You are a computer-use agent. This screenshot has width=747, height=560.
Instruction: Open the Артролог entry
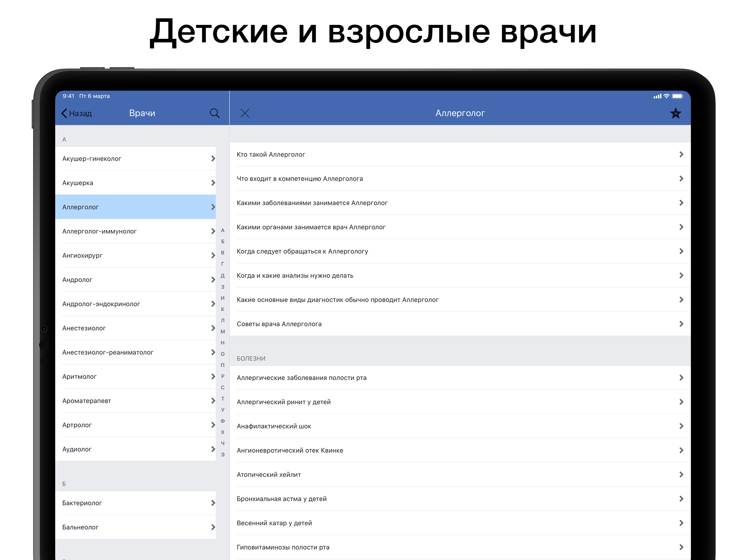pyautogui.click(x=135, y=425)
